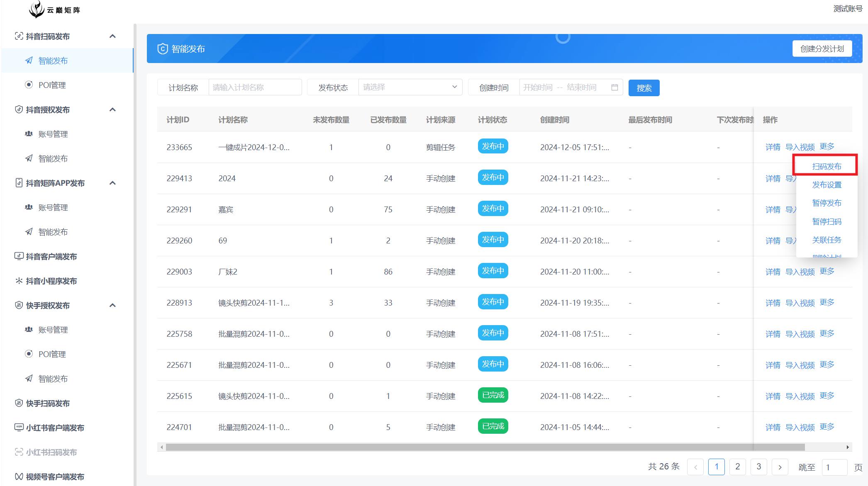Click the icon beside 小红书扫码发布
Screen dimensions: 868x486
tap(19, 452)
